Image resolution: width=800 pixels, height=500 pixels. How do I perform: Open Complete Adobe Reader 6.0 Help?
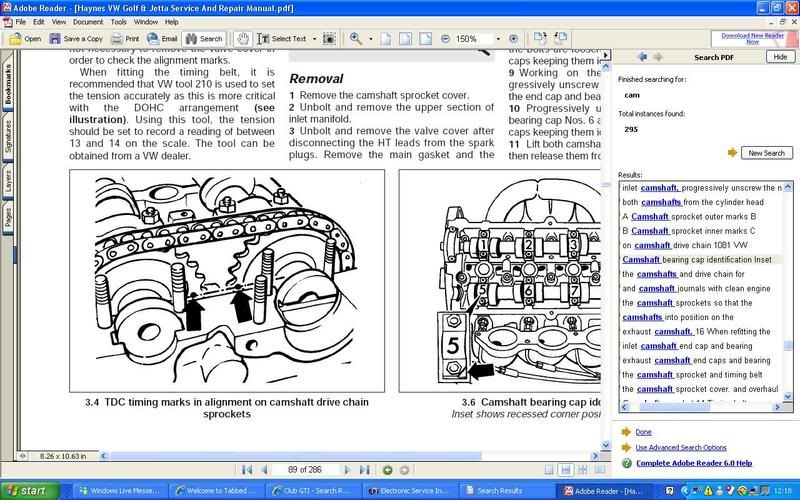tap(694, 463)
